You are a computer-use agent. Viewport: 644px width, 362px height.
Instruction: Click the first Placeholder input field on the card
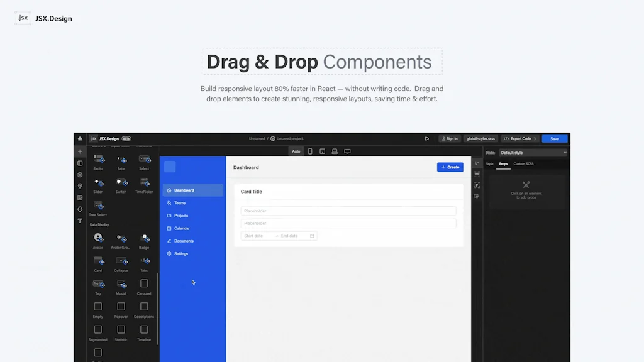click(348, 211)
